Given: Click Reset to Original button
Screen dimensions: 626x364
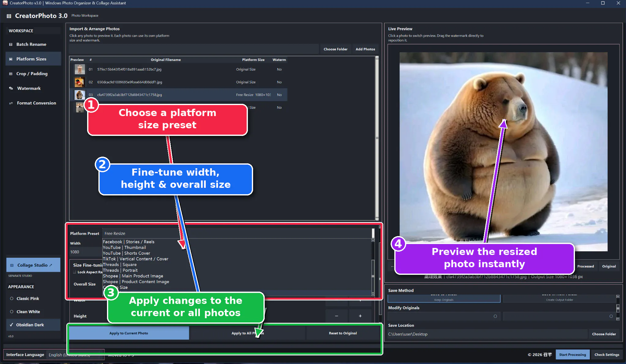Looking at the screenshot, I should 343,333.
